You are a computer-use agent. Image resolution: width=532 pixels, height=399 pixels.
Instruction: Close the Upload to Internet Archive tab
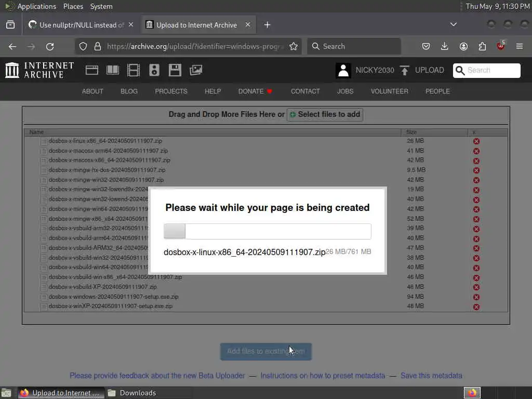point(248,25)
